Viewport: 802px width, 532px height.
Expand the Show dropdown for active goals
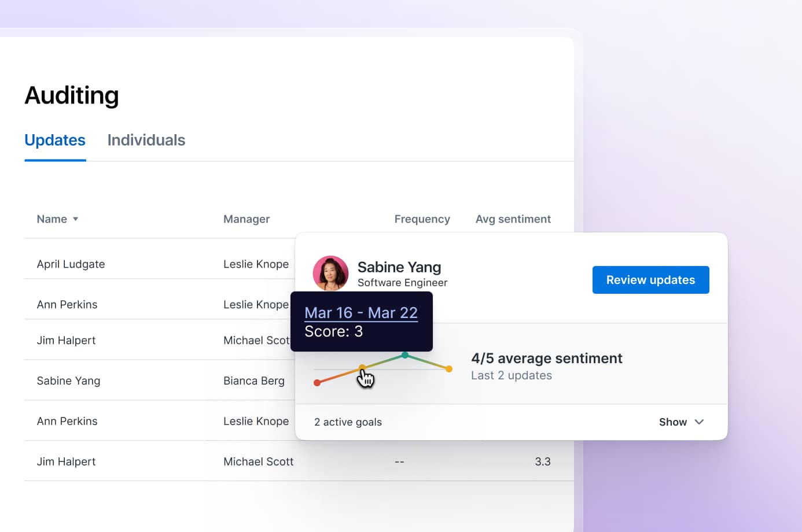click(x=681, y=422)
